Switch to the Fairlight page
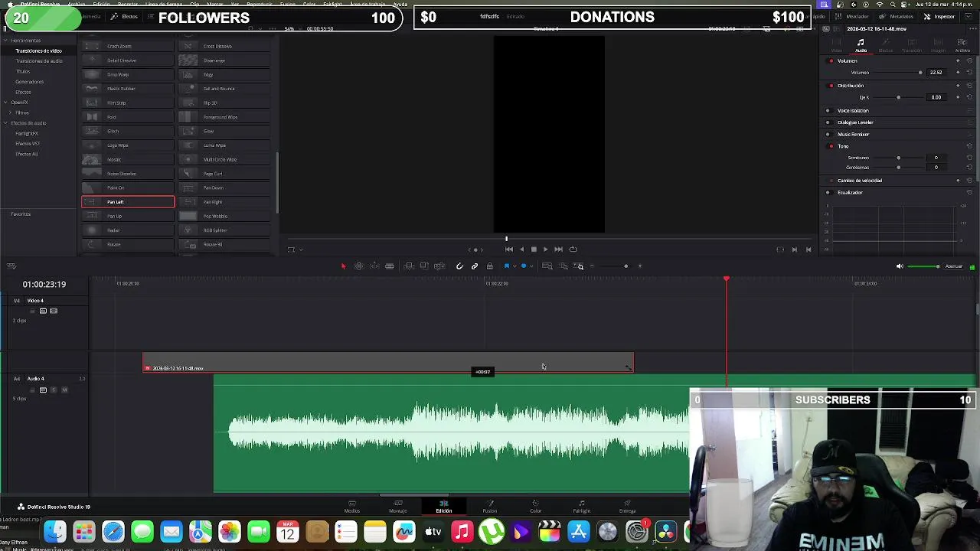Screen dimensions: 980x551 581,507
